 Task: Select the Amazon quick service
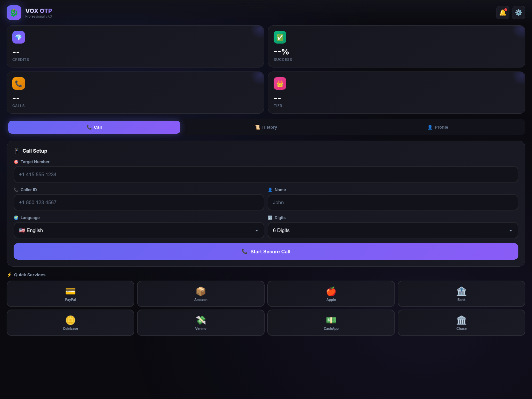click(201, 294)
